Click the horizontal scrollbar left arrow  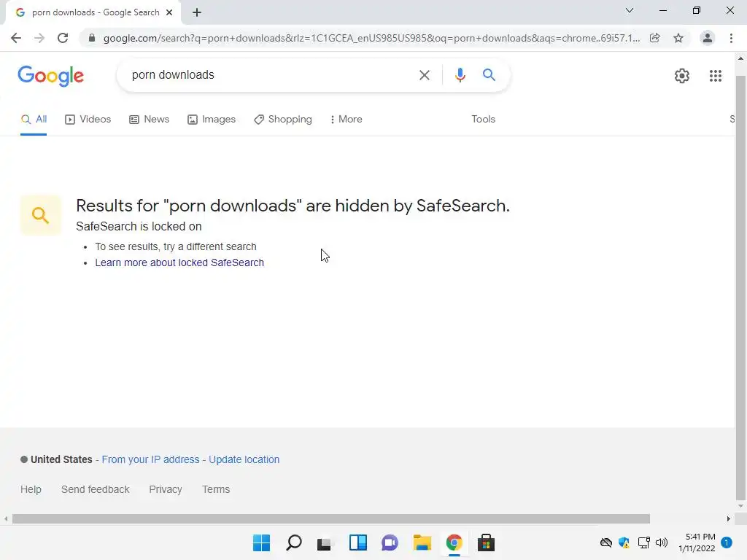click(x=6, y=518)
